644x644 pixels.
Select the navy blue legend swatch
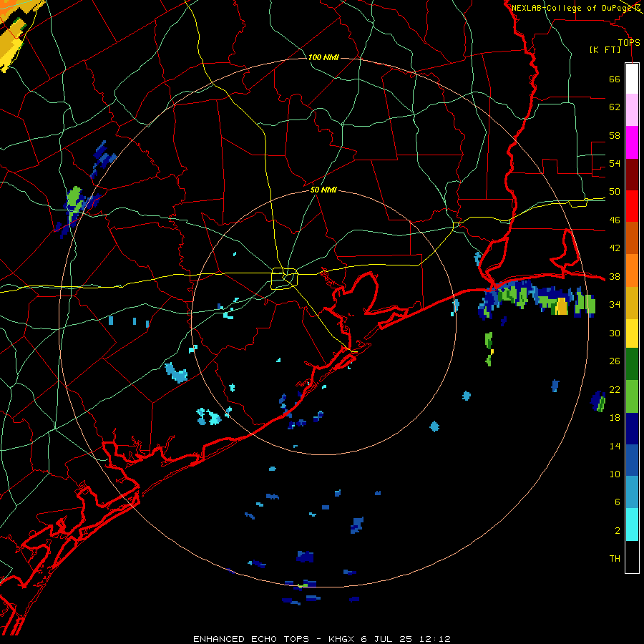(632, 429)
